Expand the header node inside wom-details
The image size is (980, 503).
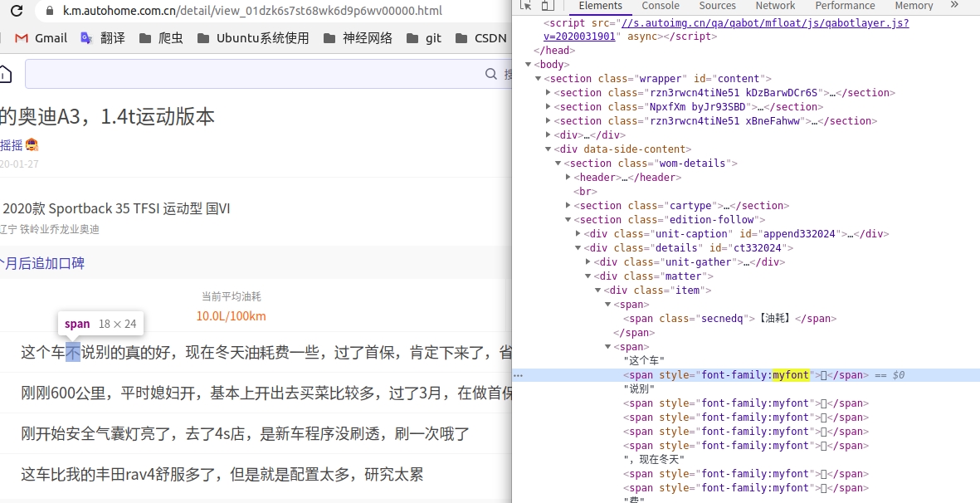pyautogui.click(x=568, y=177)
